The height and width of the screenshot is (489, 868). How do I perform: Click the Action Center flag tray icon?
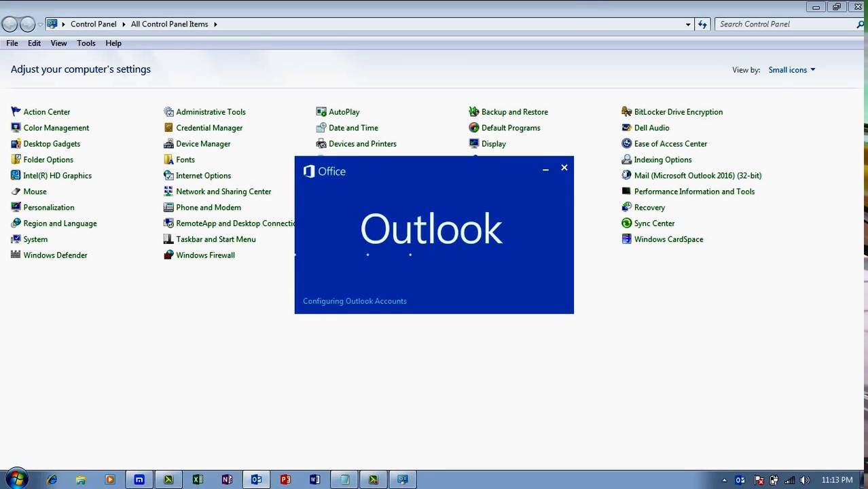759,480
